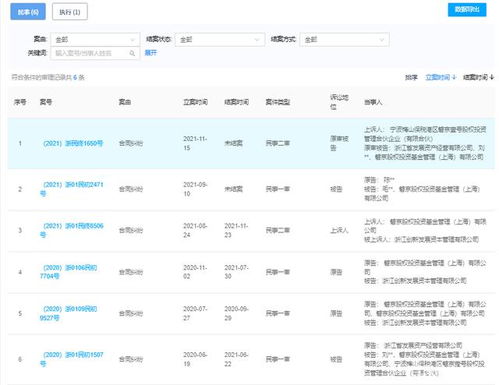The height and width of the screenshot is (385, 499).
Task: Open case link ending 2471号
Action: [x=72, y=189]
